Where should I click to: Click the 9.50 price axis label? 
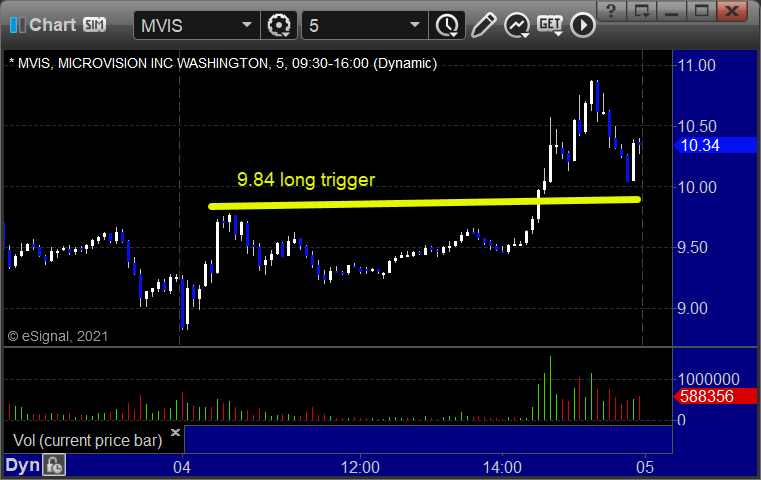(x=692, y=248)
